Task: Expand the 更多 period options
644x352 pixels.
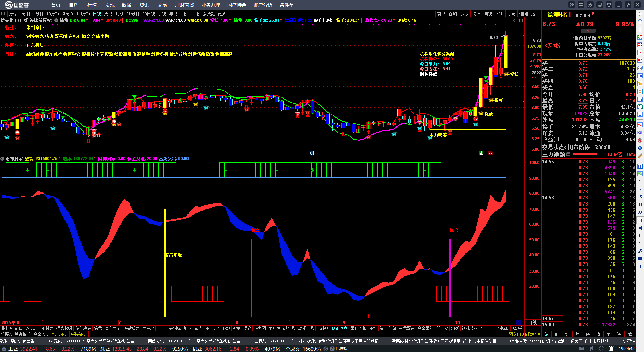Action: (223, 14)
